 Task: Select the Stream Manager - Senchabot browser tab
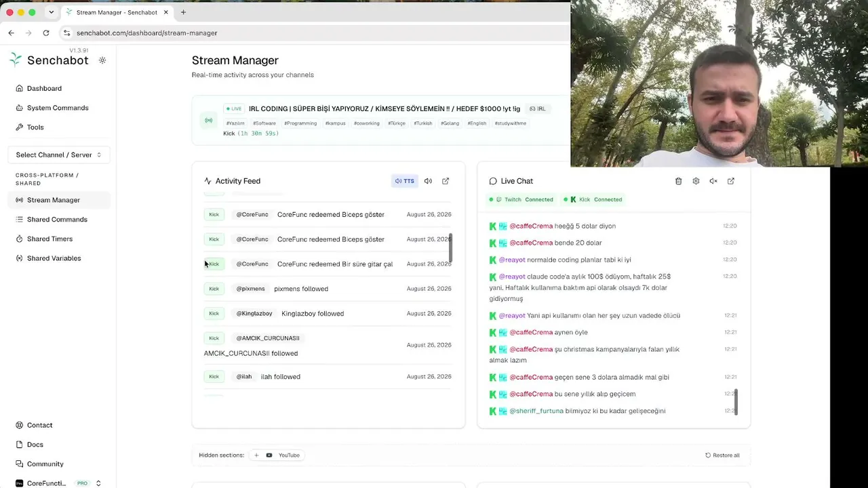[x=117, y=12]
